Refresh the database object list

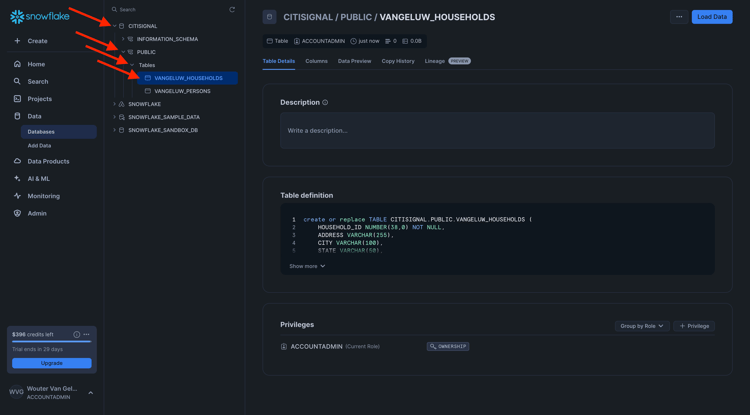click(x=232, y=10)
